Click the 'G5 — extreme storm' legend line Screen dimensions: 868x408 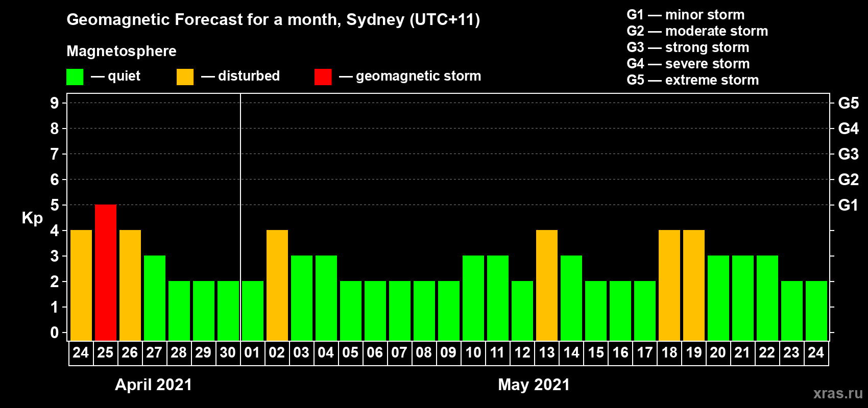click(693, 80)
